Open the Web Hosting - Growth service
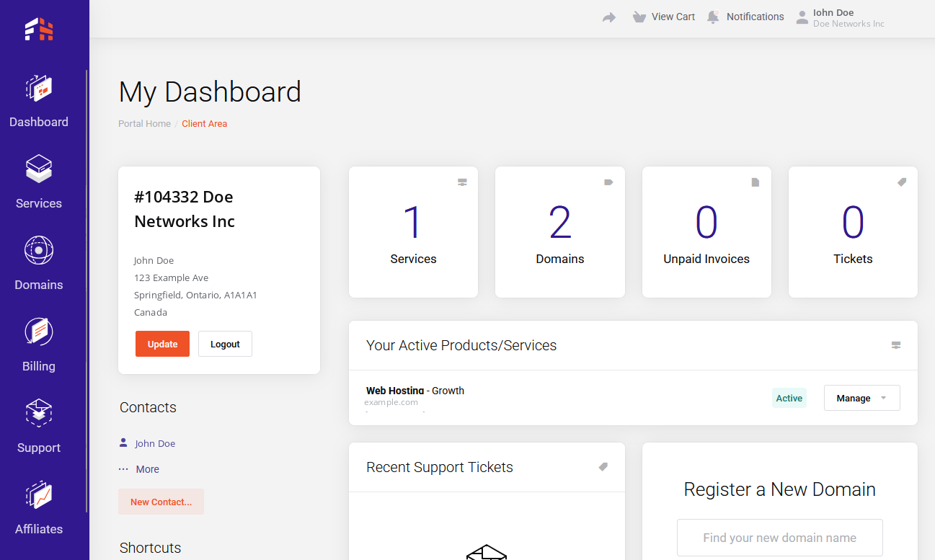935x560 pixels. (415, 391)
